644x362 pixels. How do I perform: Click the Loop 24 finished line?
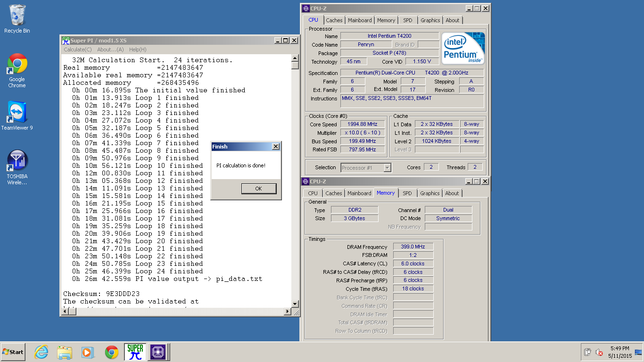(x=138, y=271)
